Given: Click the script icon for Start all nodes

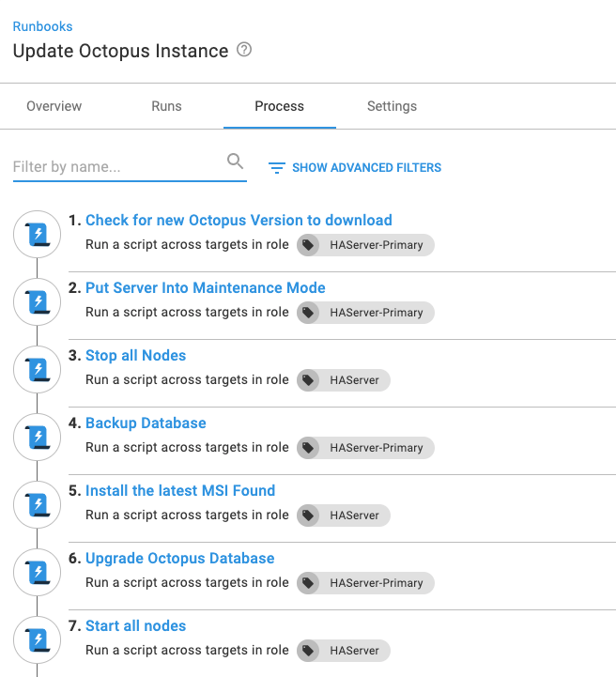Looking at the screenshot, I should (x=38, y=640).
